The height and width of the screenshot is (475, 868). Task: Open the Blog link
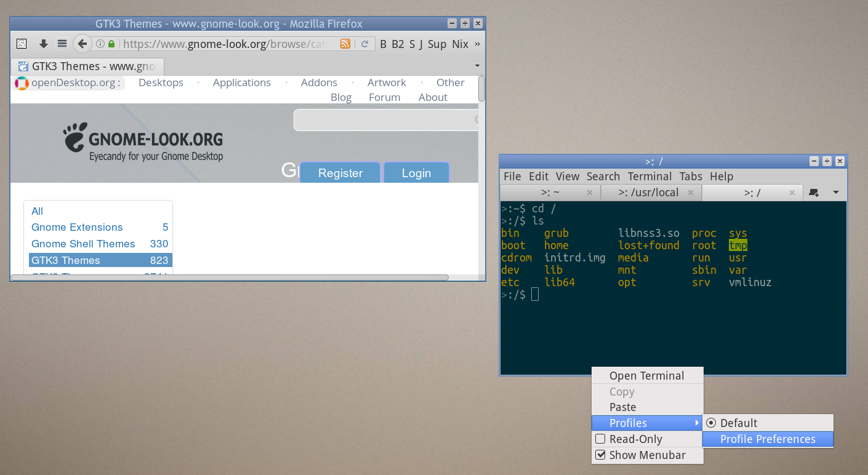[x=341, y=97]
